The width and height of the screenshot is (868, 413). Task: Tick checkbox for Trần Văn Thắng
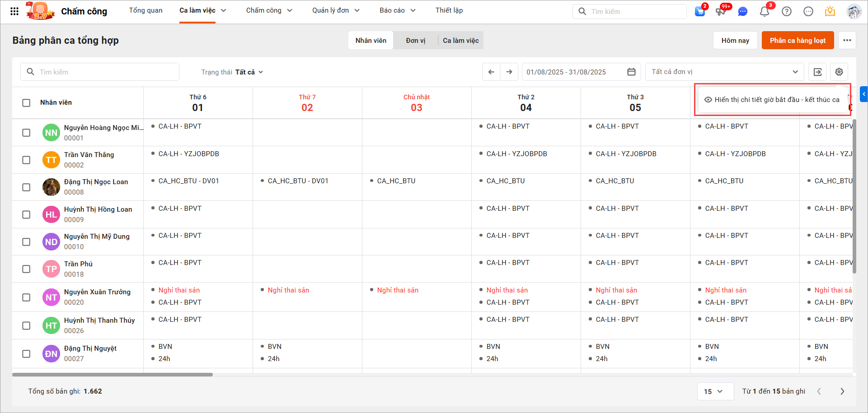[x=26, y=160]
